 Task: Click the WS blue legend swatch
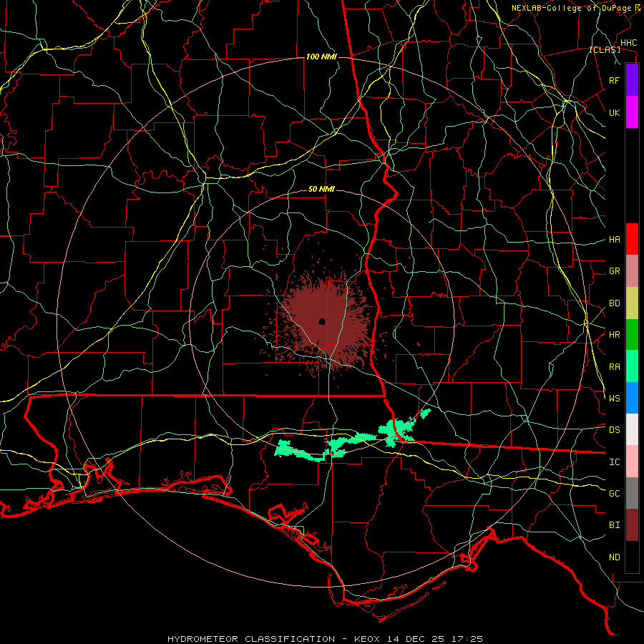pyautogui.click(x=632, y=398)
